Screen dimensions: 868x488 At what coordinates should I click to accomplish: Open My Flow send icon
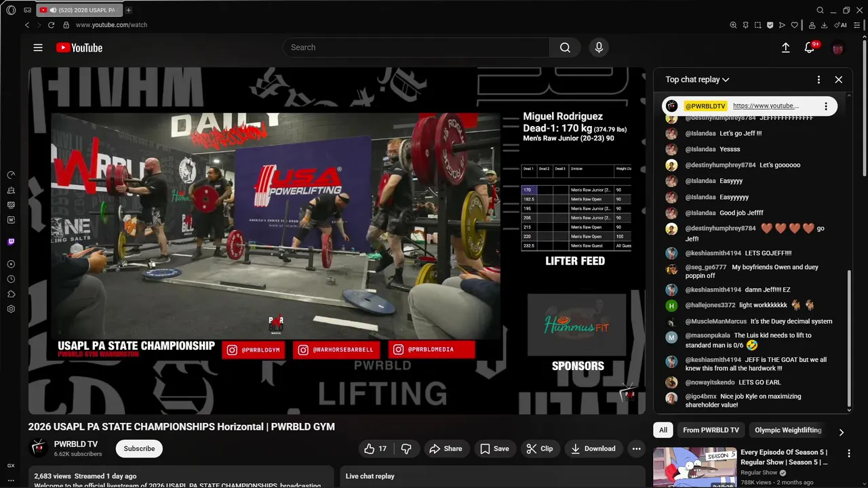point(782,25)
